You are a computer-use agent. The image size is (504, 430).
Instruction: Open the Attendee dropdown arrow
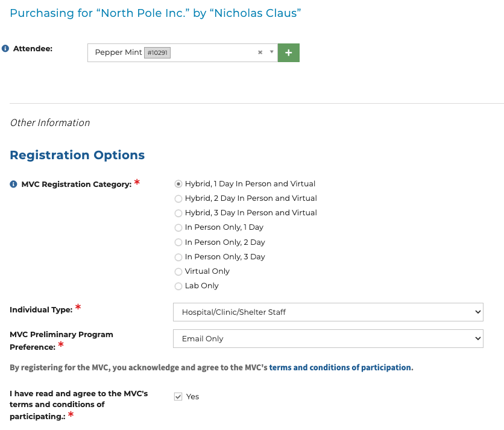(x=272, y=52)
